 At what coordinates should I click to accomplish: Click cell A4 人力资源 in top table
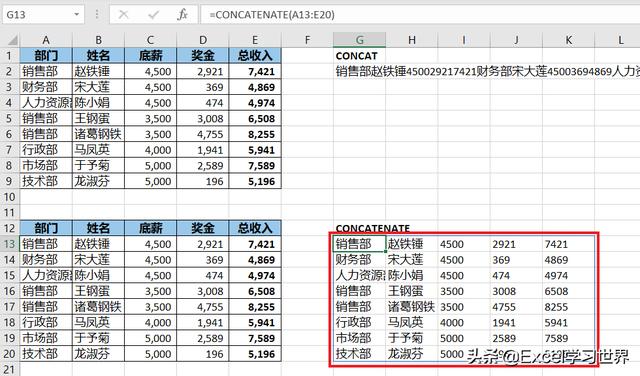coord(46,102)
